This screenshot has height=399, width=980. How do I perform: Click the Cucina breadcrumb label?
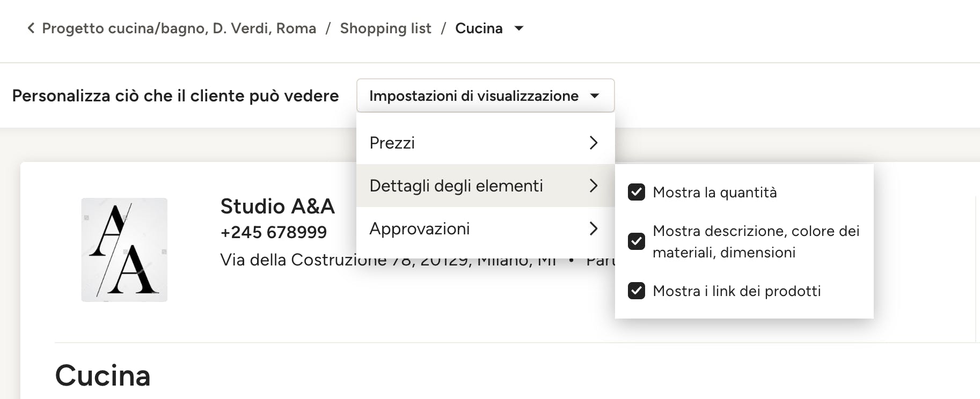479,28
